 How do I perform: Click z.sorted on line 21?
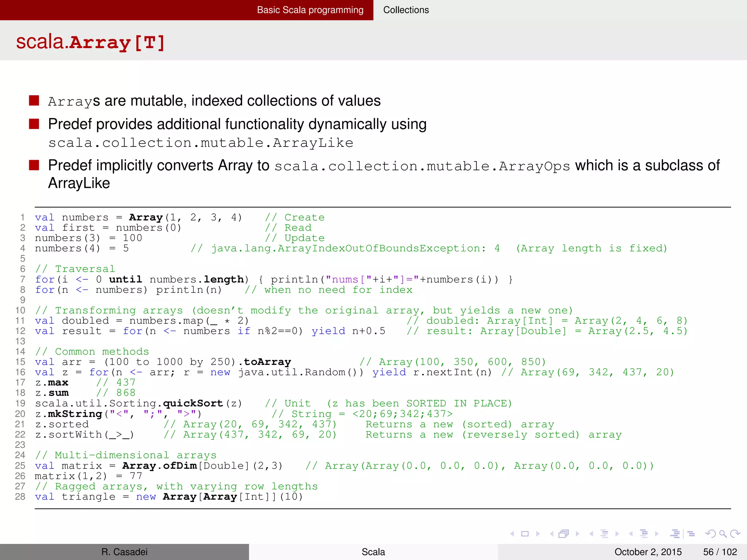(62, 424)
